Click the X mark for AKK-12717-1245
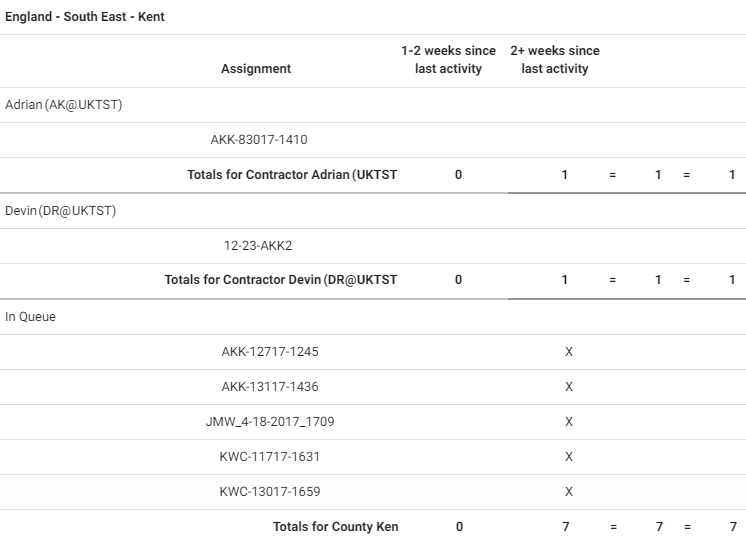This screenshot has height=543, width=746. click(569, 352)
